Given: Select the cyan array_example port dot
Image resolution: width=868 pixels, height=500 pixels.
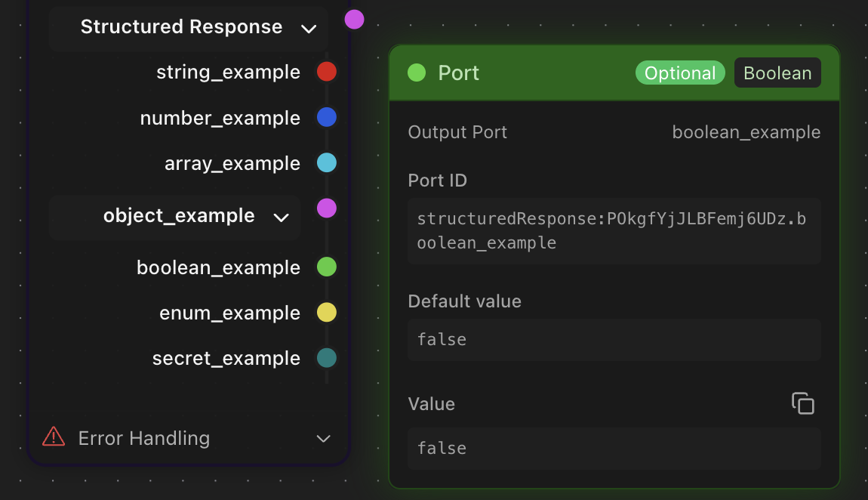Looking at the screenshot, I should pyautogui.click(x=326, y=163).
